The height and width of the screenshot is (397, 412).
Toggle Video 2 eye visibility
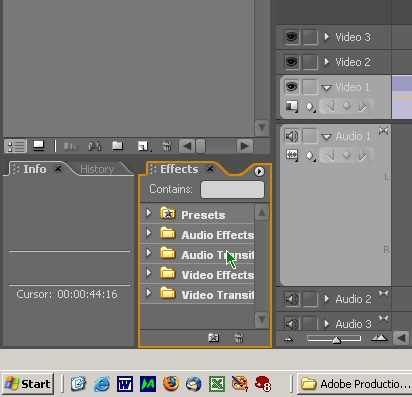292,62
